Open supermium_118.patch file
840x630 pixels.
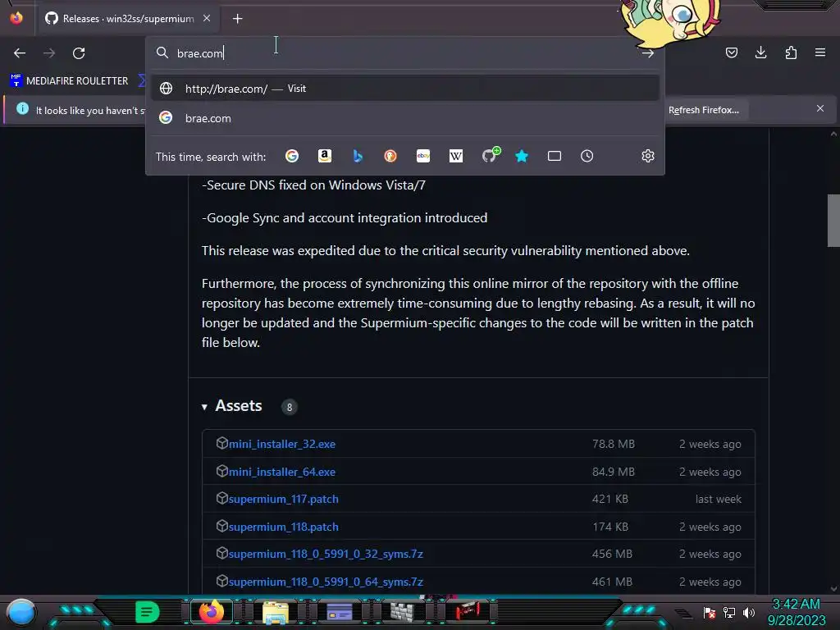pos(283,527)
